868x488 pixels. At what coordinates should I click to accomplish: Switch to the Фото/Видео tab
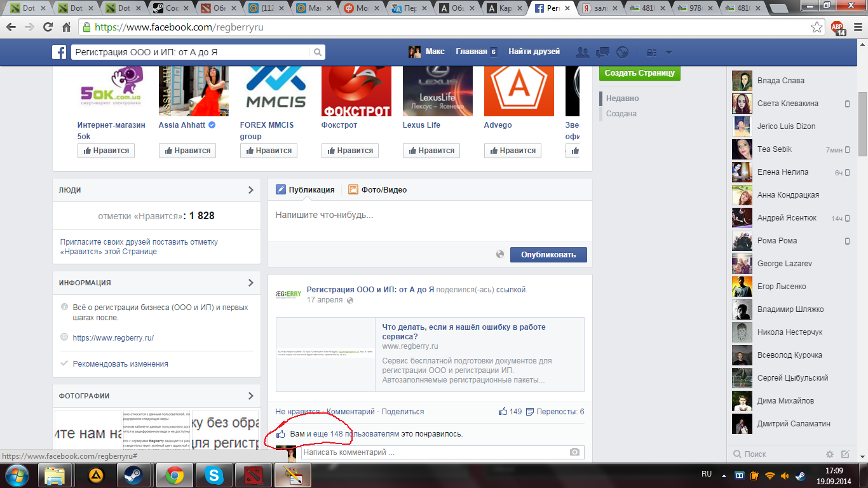[377, 189]
